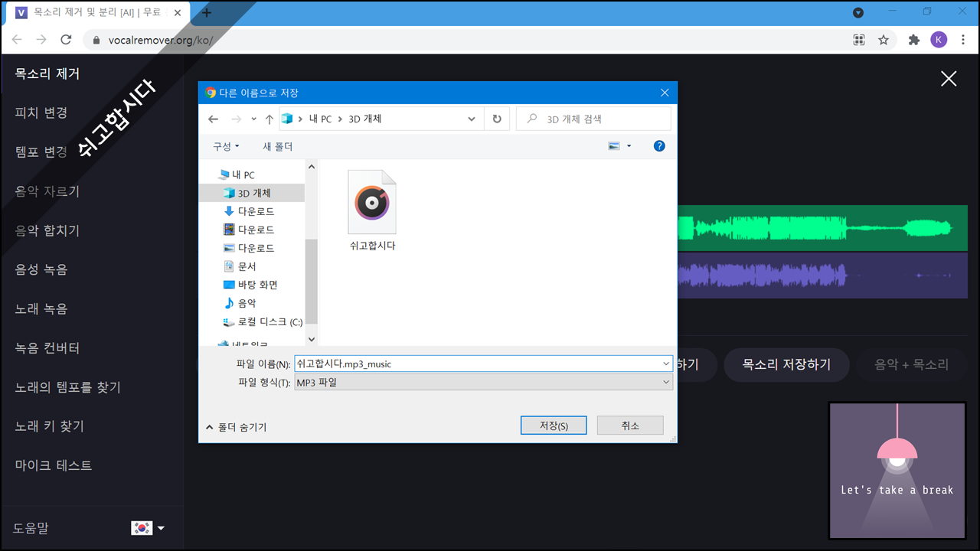Open 피치 변경 in the sidebar

(41, 112)
